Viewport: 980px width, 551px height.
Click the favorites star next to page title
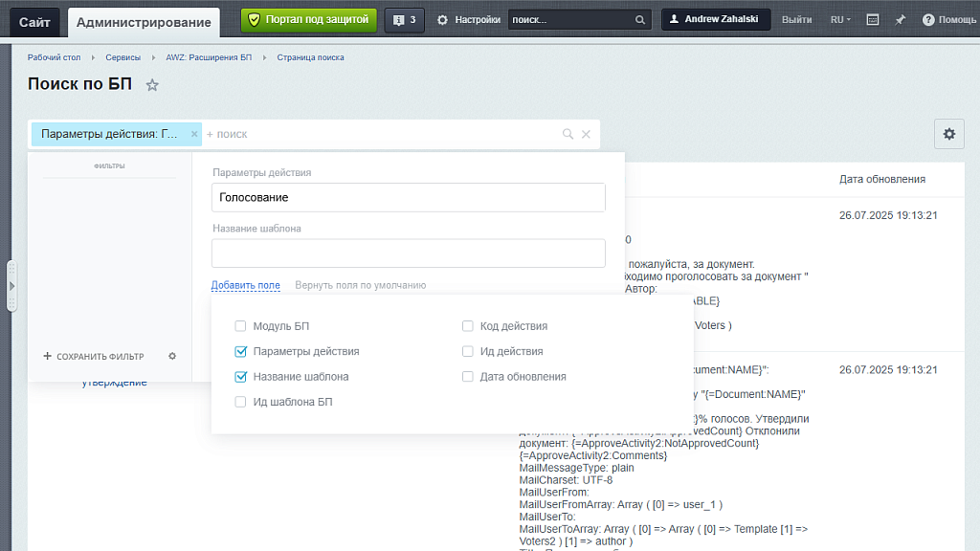coord(152,85)
